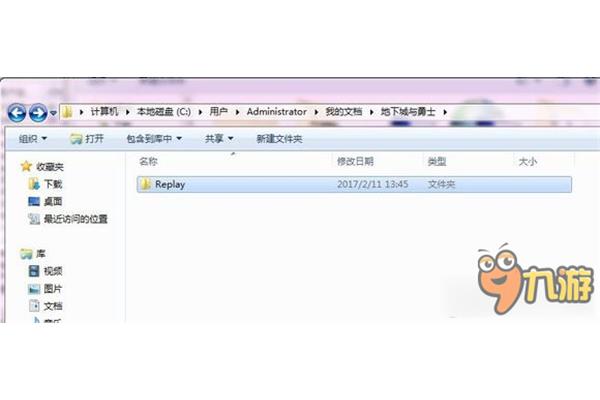Open the recent locations dropdown arrow
600x400 pixels.
click(x=54, y=113)
